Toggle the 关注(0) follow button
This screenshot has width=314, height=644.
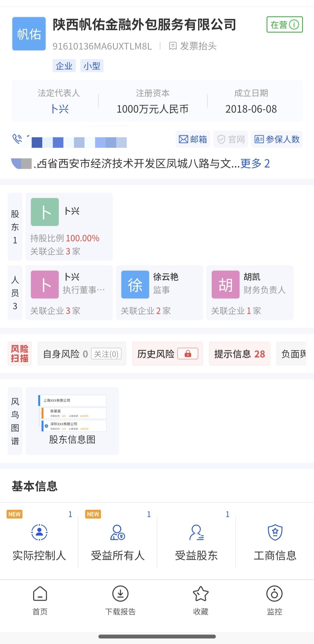coord(106,354)
